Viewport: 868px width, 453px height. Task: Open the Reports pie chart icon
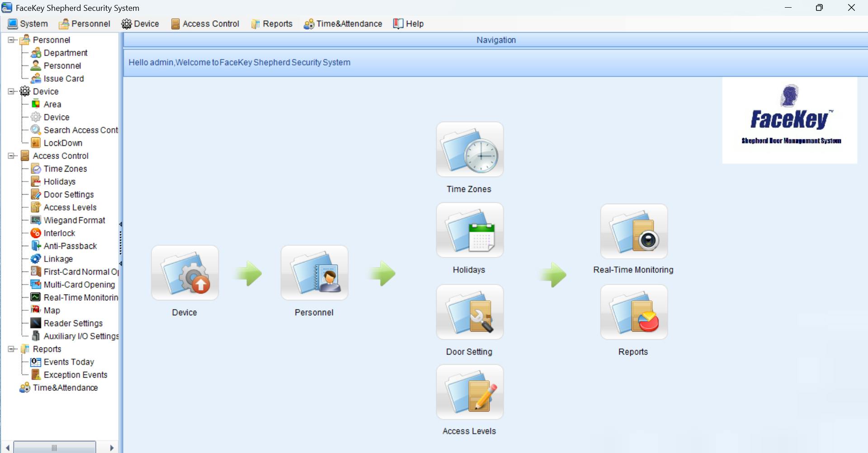[634, 312]
